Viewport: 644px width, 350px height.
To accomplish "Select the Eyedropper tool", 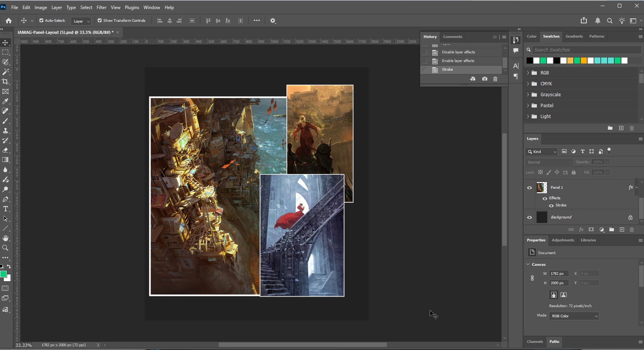I will (5, 101).
